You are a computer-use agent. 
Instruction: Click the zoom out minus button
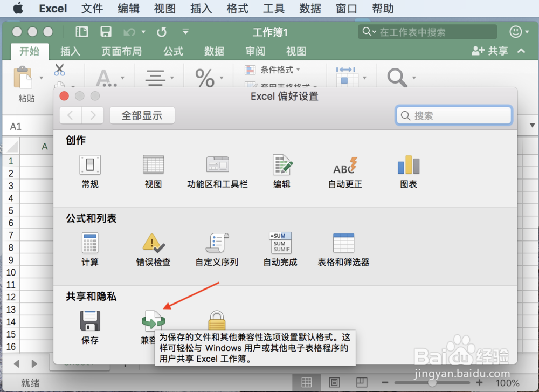[x=385, y=382]
